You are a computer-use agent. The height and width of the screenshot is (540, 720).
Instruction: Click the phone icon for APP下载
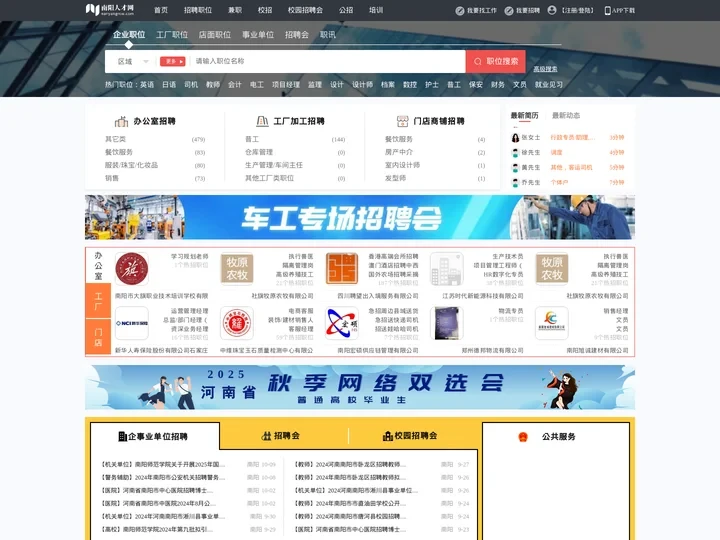tap(608, 11)
